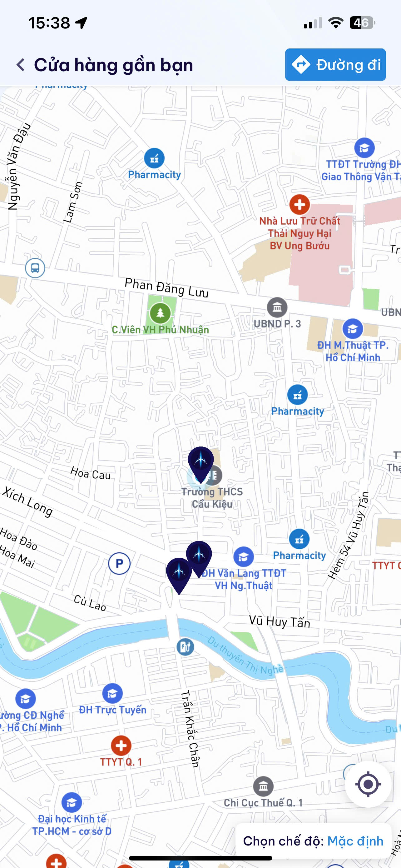Tap the back chevron beside Cửa hàng gần bạn
Viewport: 401px width, 868px height.
[x=21, y=65]
